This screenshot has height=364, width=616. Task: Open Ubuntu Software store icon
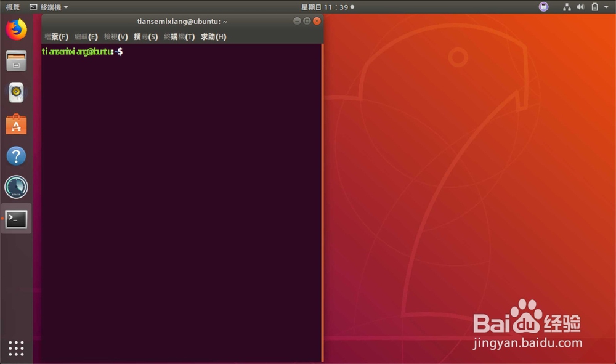coord(16,124)
